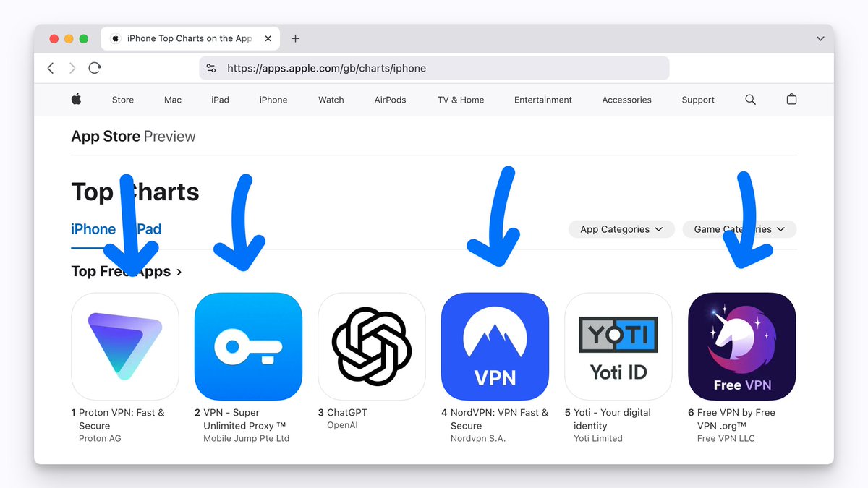
Task: Open the iPhone item in Apple navigation
Action: (x=273, y=100)
